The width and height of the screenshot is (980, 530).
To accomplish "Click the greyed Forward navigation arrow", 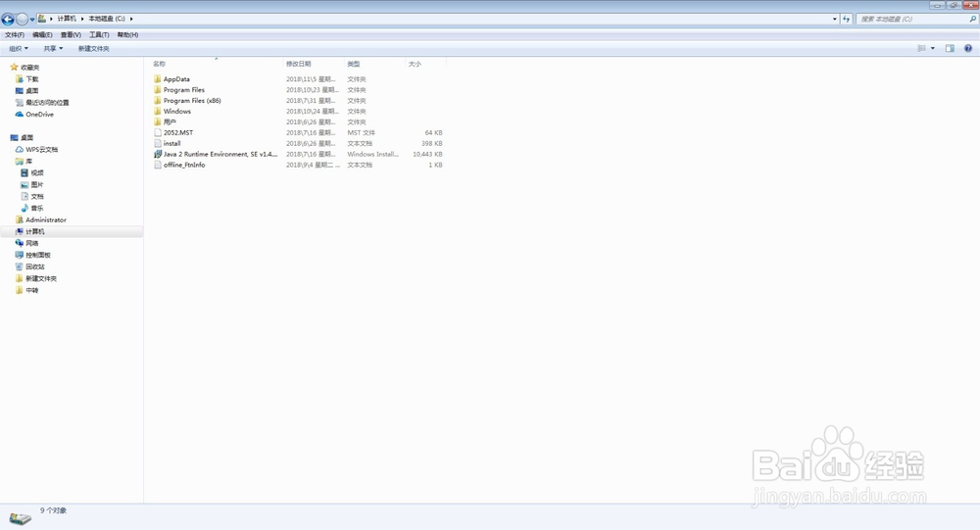I will coord(22,20).
